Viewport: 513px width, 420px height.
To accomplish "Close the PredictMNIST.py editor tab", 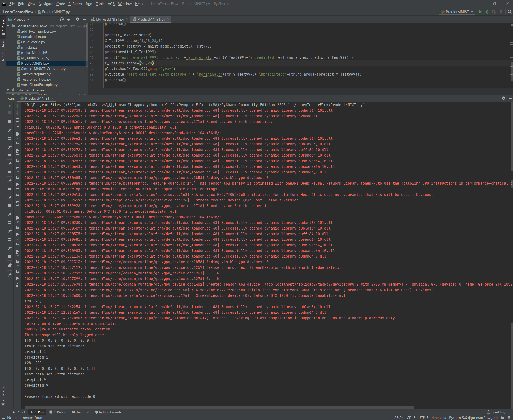I will [x=168, y=19].
